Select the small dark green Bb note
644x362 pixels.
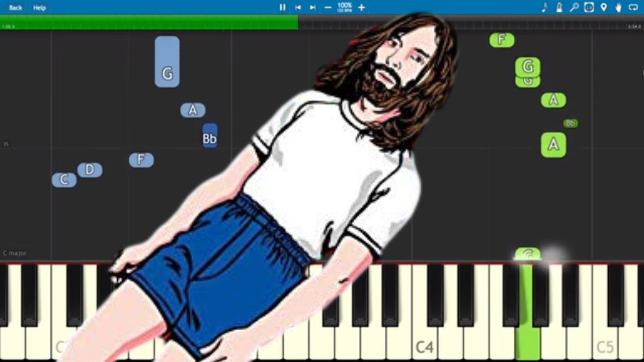571,123
